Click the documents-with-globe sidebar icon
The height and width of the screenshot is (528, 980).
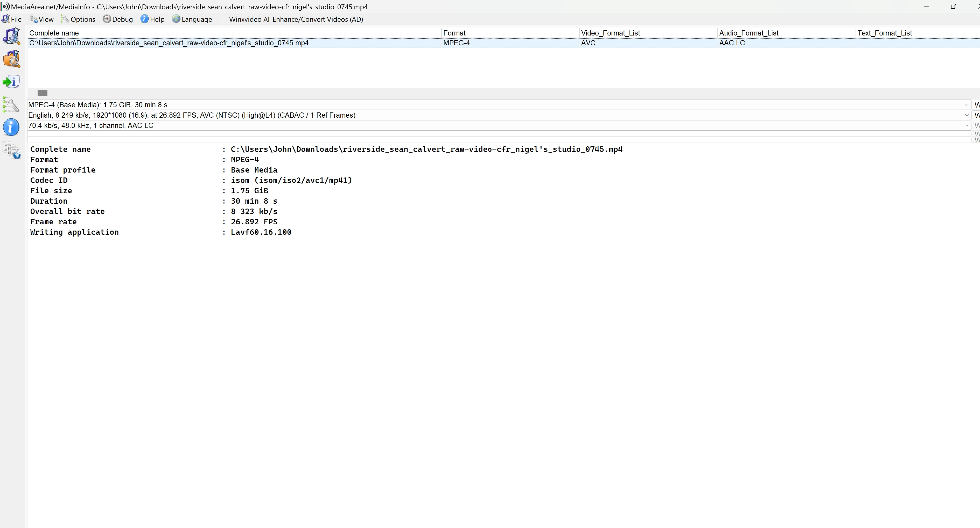click(x=11, y=151)
